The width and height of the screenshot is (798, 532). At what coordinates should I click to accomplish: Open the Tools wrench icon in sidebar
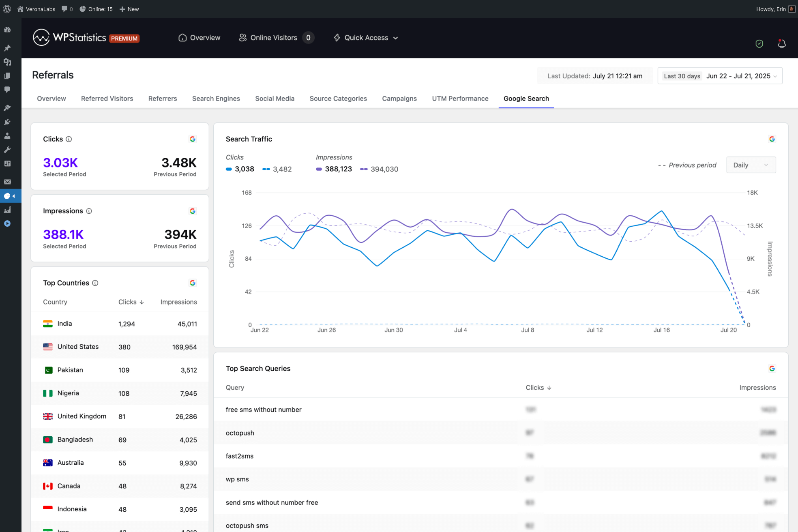7,150
